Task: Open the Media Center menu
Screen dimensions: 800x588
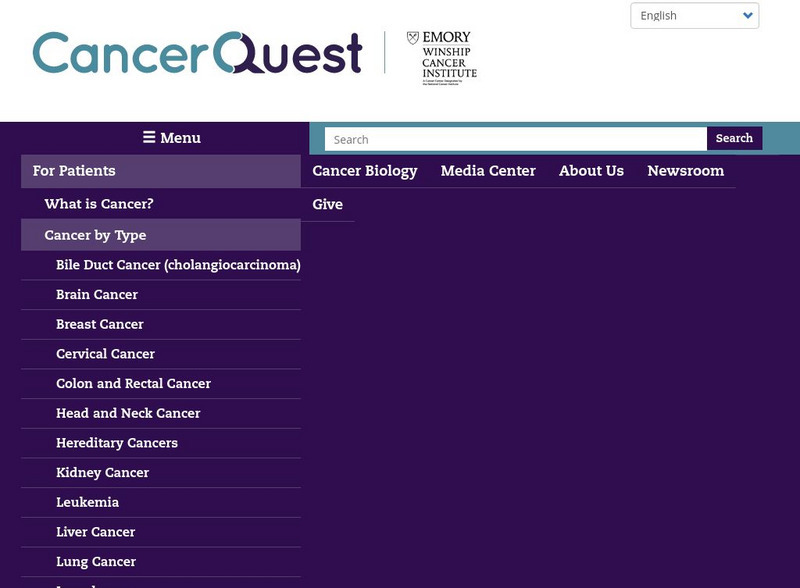Action: click(x=489, y=171)
